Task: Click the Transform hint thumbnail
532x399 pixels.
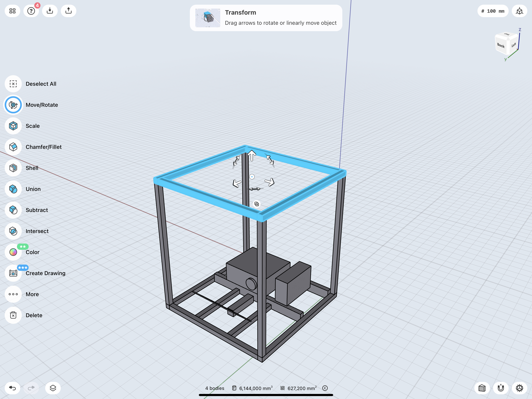Action: tap(208, 18)
